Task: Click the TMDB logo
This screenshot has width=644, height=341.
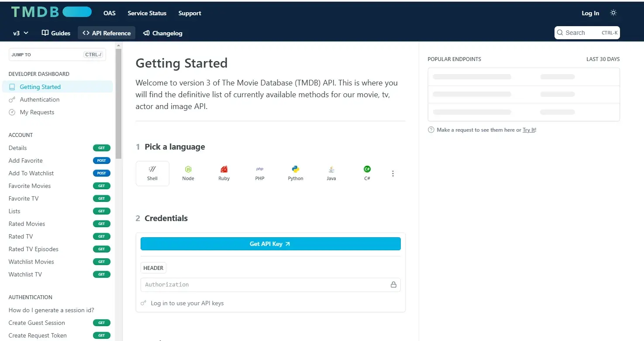Action: (x=51, y=12)
